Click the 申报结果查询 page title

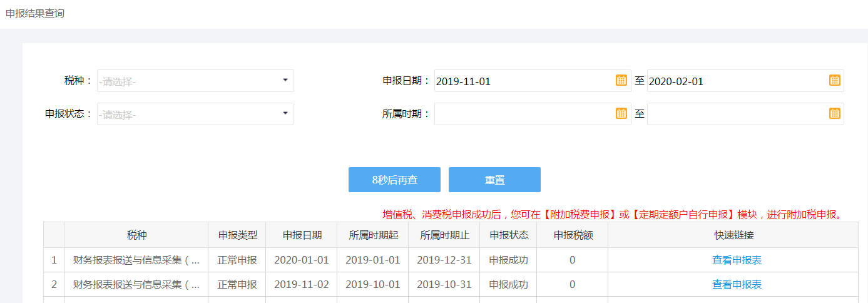pos(35,13)
